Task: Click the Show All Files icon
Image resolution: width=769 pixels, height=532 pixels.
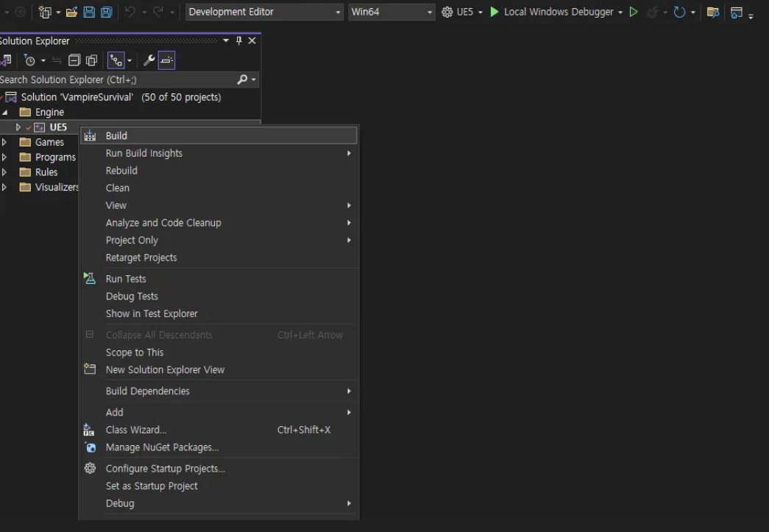Action: pos(92,60)
